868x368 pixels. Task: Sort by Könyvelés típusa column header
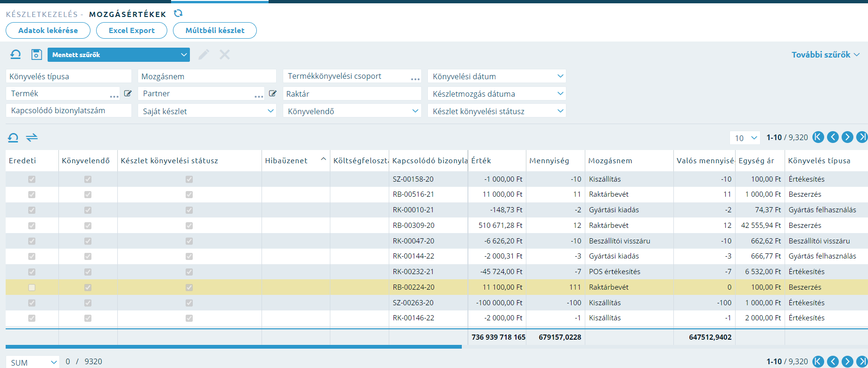(x=826, y=160)
